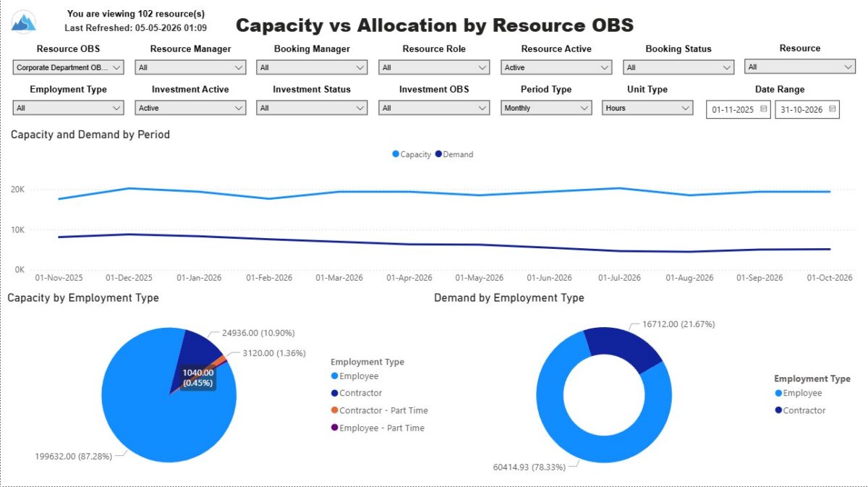Click the 01-Nov-2025 axis label
The width and height of the screenshot is (868, 487).
pos(59,278)
